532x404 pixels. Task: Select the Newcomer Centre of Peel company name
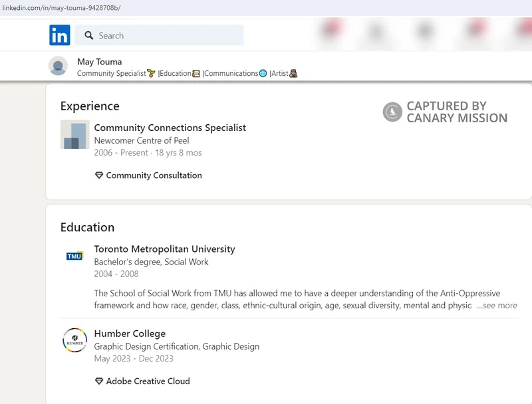(142, 140)
